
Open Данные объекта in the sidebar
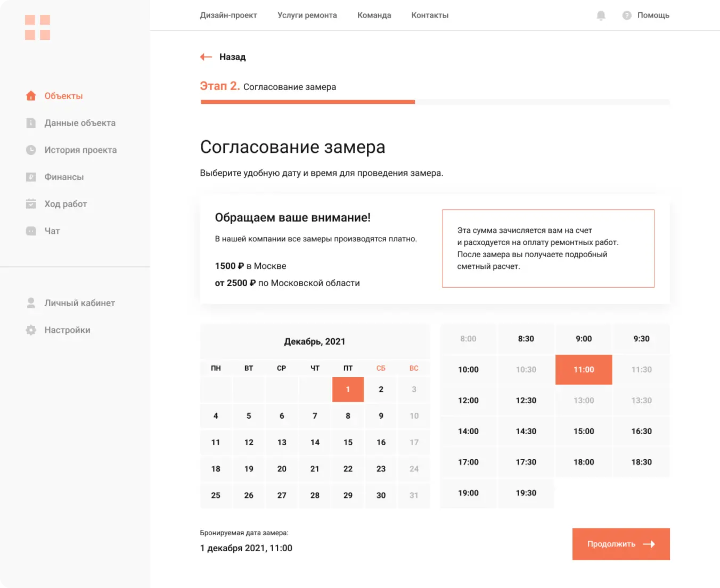click(x=80, y=123)
